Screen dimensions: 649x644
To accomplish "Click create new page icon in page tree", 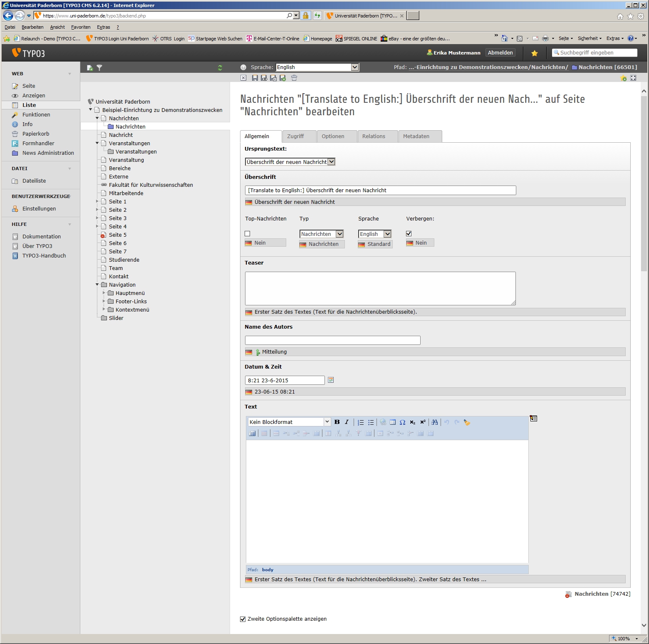I will point(89,68).
